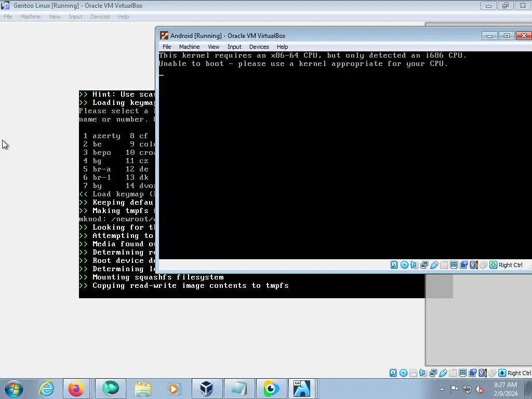Screen dimensions: 532x399
Task: Open Machine menu in Gentoo Linux window
Action: [30, 17]
